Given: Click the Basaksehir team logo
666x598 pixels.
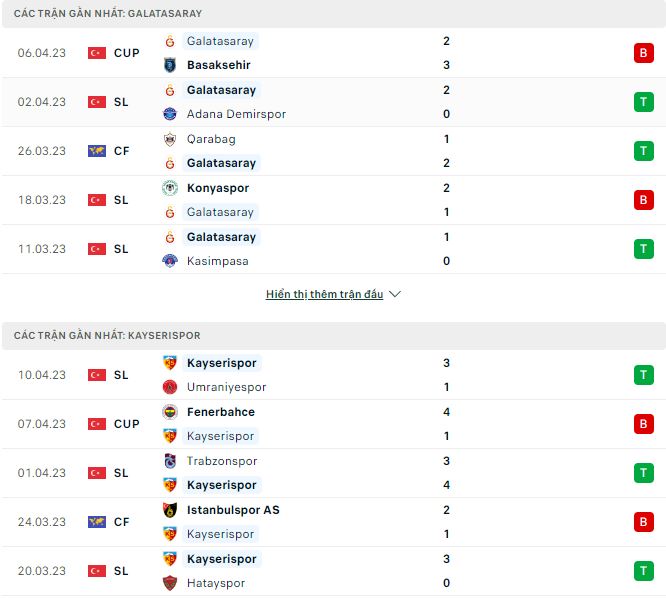Looking at the screenshot, I should point(169,65).
